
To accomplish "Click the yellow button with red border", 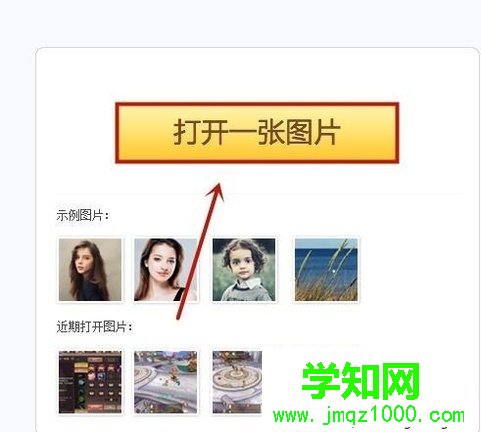I will pyautogui.click(x=257, y=133).
